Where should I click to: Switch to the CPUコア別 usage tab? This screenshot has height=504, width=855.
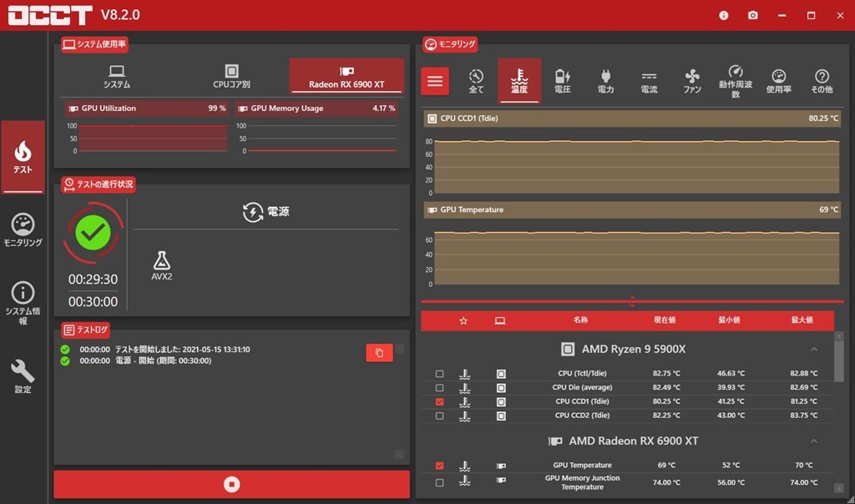coord(231,77)
